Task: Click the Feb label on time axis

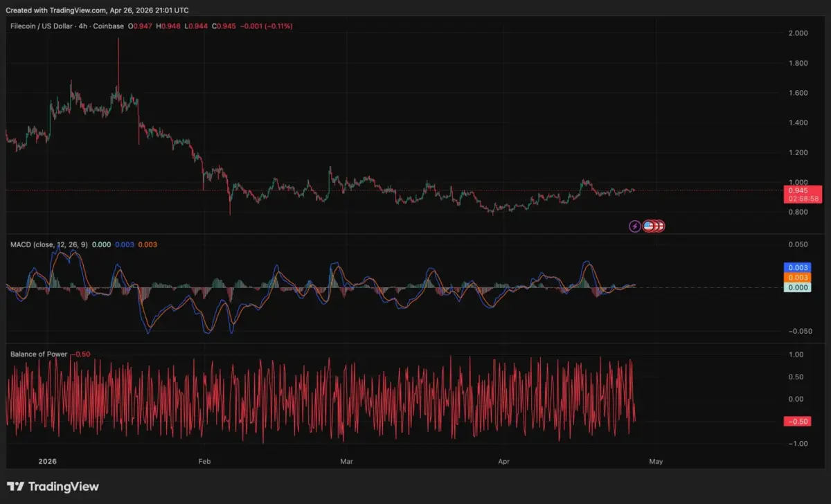Action: pos(204,460)
